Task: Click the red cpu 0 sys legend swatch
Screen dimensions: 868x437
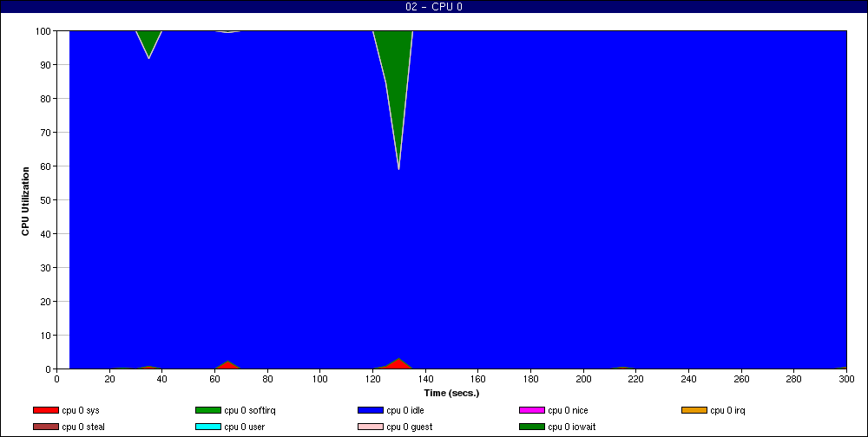Action: [x=46, y=410]
